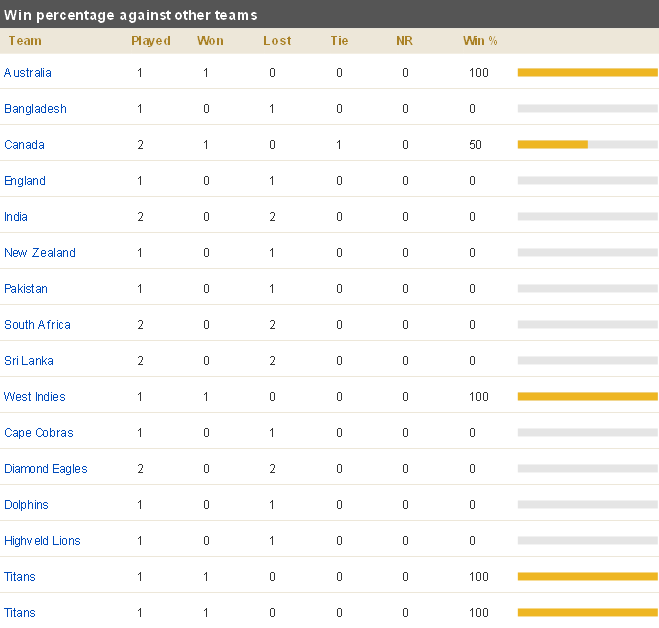Screen dimensions: 659x628
Task: Select Canada's Tie value of 1
Action: (x=339, y=145)
